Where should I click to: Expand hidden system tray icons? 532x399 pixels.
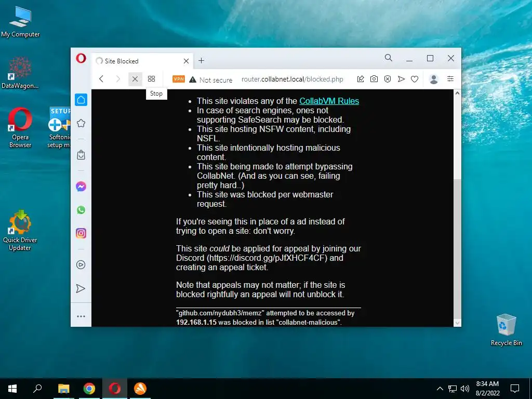440,389
